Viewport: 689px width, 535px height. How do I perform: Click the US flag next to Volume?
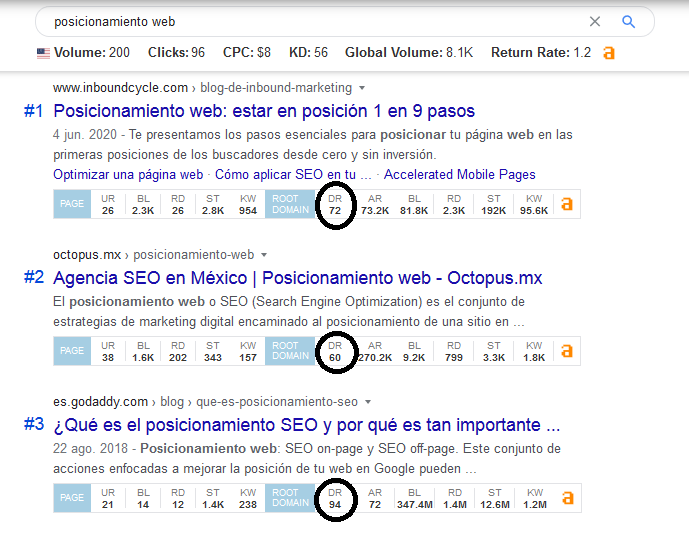[43, 53]
